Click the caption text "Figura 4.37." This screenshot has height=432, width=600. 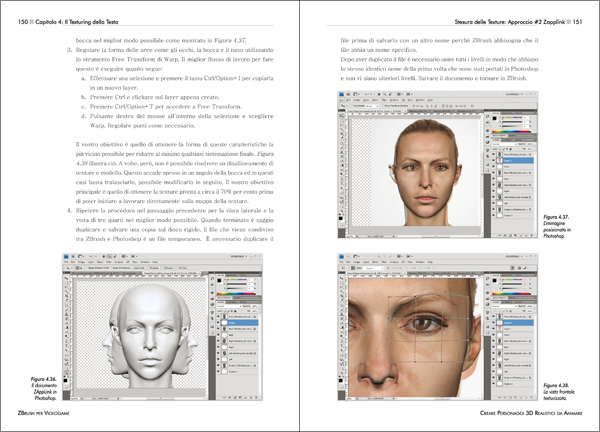tap(556, 217)
